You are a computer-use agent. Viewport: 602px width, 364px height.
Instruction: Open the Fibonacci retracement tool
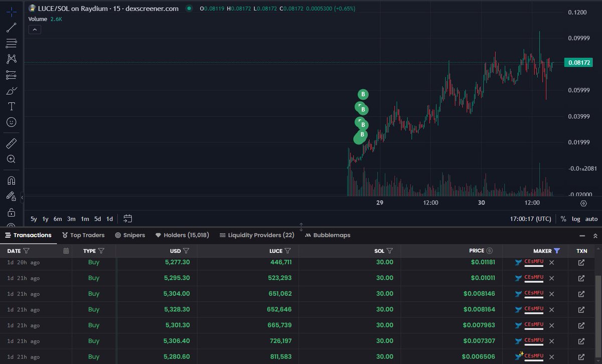(11, 43)
